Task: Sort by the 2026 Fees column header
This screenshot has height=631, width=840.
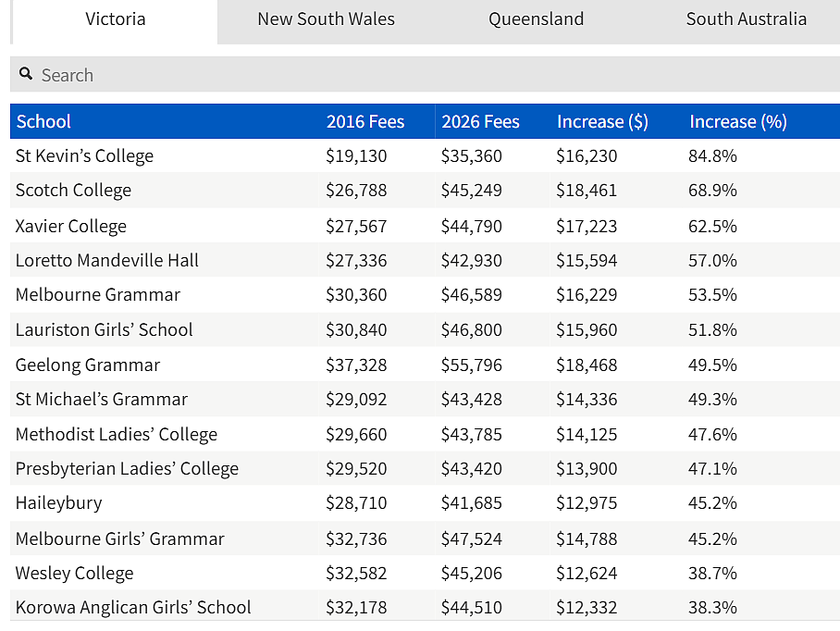Action: [480, 121]
